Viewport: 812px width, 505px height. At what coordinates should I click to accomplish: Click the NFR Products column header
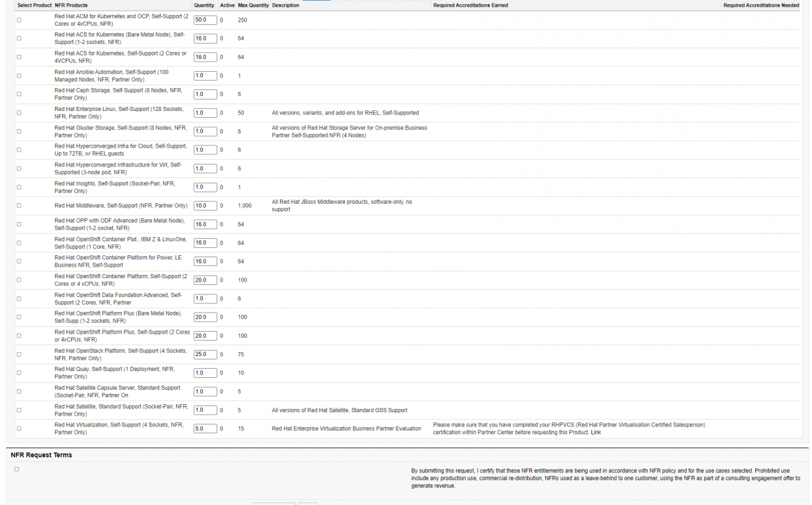point(71,5)
